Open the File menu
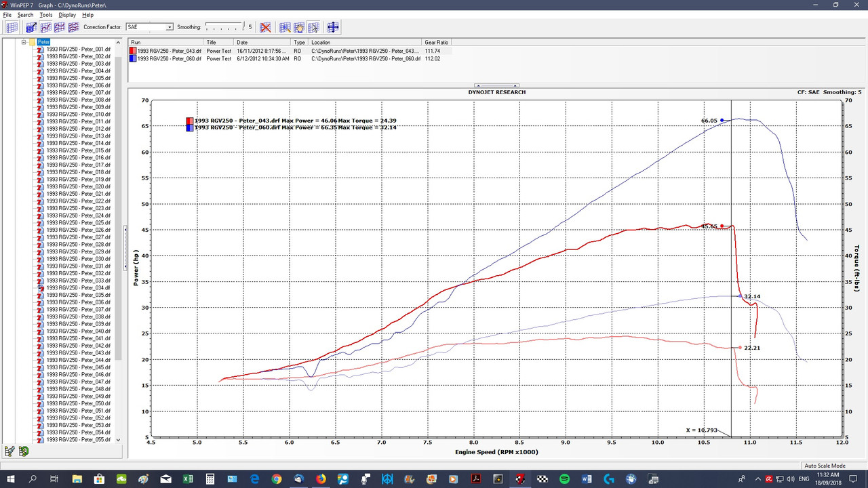Viewport: 868px width, 488px height. [7, 15]
